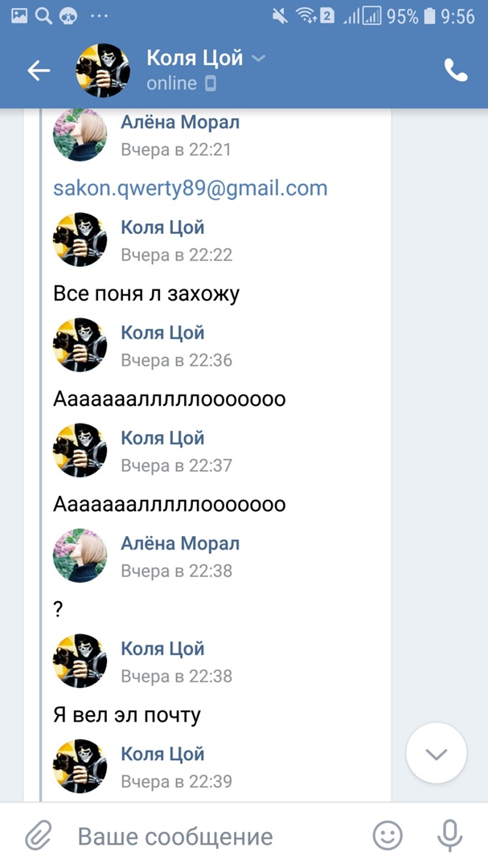This screenshot has width=488, height=868.
Task: Select the message "Я вел эл почту"
Action: coord(127,714)
